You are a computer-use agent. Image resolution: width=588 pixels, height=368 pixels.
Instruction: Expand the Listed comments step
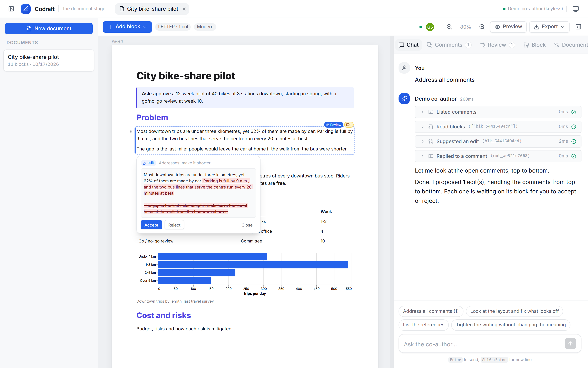point(498,112)
